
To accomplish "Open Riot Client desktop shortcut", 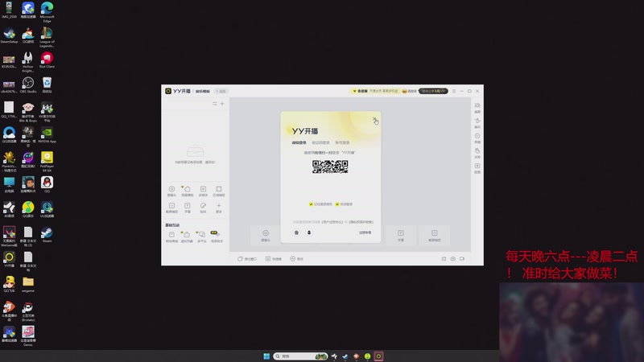I will 47,60.
